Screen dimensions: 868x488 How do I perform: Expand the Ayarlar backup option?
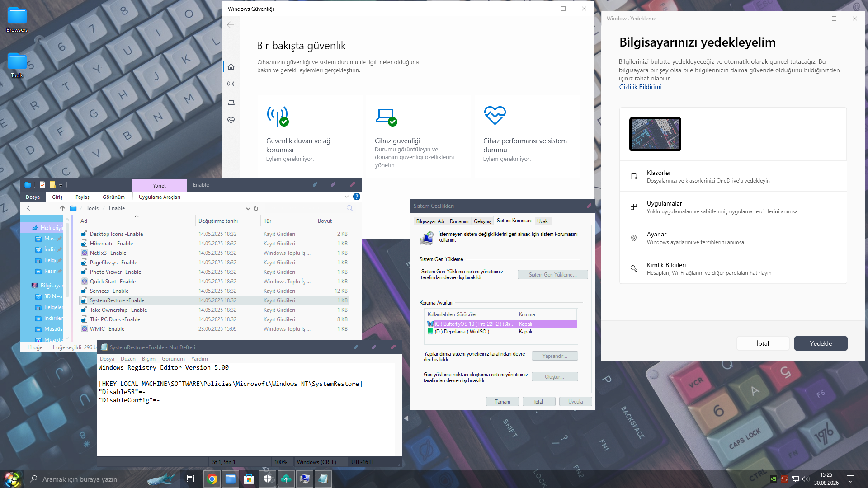click(x=733, y=238)
